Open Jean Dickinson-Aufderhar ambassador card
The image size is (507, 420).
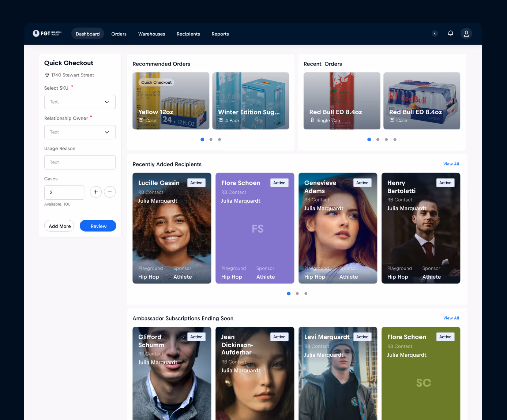pos(255,374)
